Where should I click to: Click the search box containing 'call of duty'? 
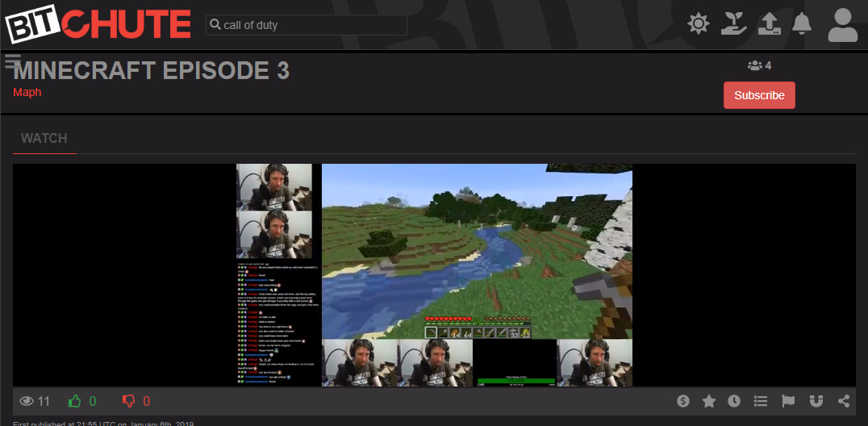(x=306, y=25)
